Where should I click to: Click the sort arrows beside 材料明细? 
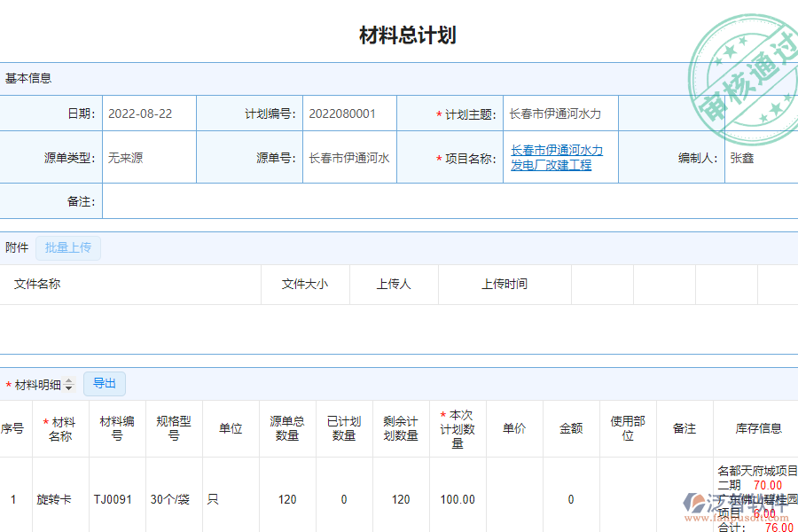(x=69, y=385)
